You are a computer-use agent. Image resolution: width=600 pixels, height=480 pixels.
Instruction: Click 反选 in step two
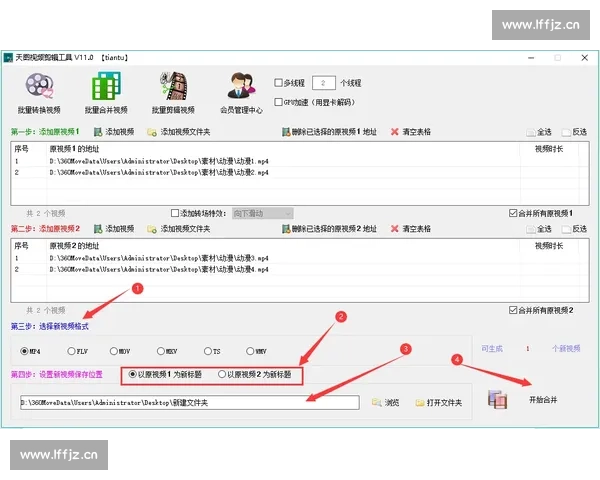tap(575, 229)
